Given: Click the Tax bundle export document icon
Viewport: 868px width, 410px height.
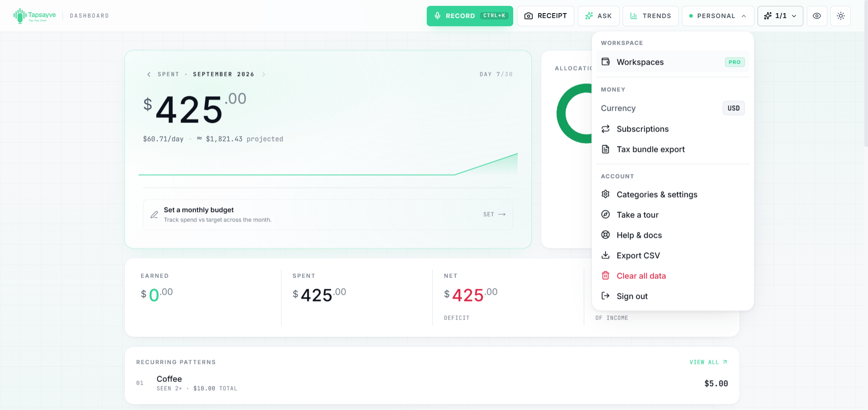Looking at the screenshot, I should (x=606, y=149).
